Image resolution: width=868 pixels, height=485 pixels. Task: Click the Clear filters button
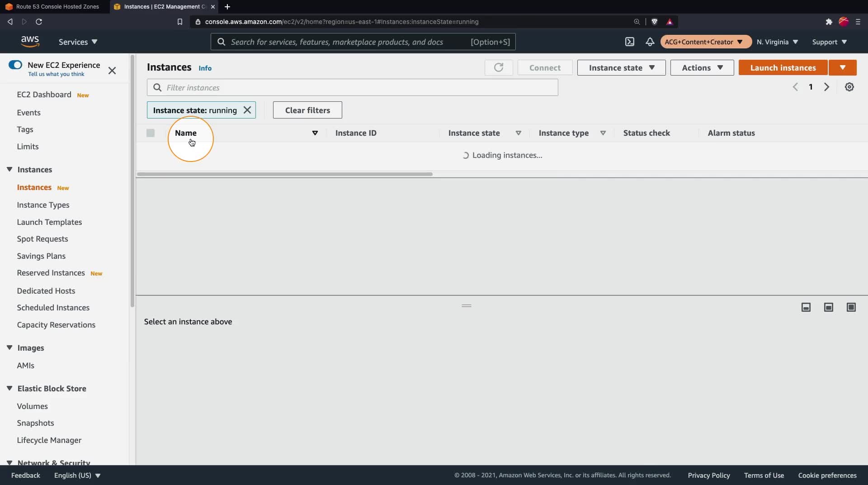(x=307, y=110)
